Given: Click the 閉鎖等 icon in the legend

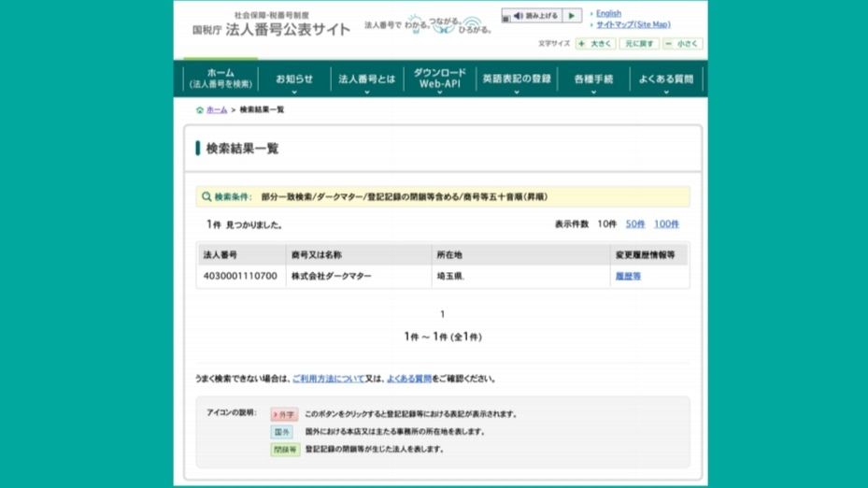Looking at the screenshot, I should [x=285, y=450].
